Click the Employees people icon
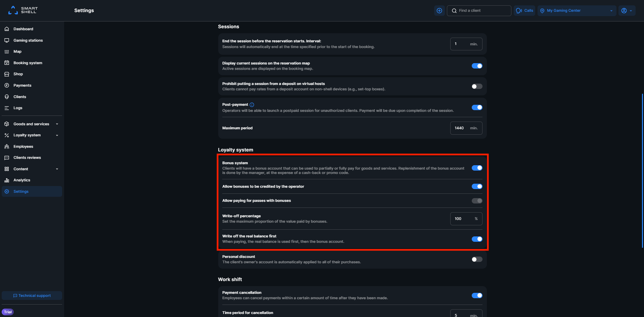This screenshot has height=317, width=644. [x=7, y=146]
